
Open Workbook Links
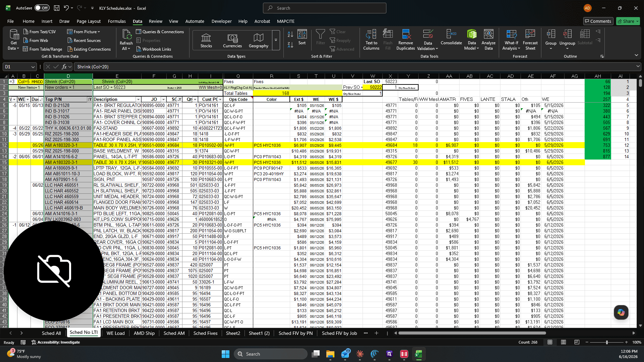click(x=154, y=49)
